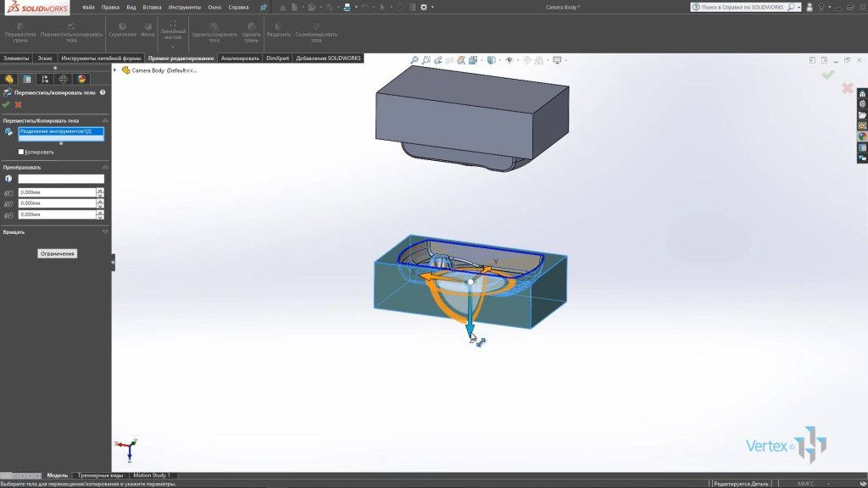The width and height of the screenshot is (868, 488).
Task: Open the FeatureManager design tree tab
Action: (9, 79)
